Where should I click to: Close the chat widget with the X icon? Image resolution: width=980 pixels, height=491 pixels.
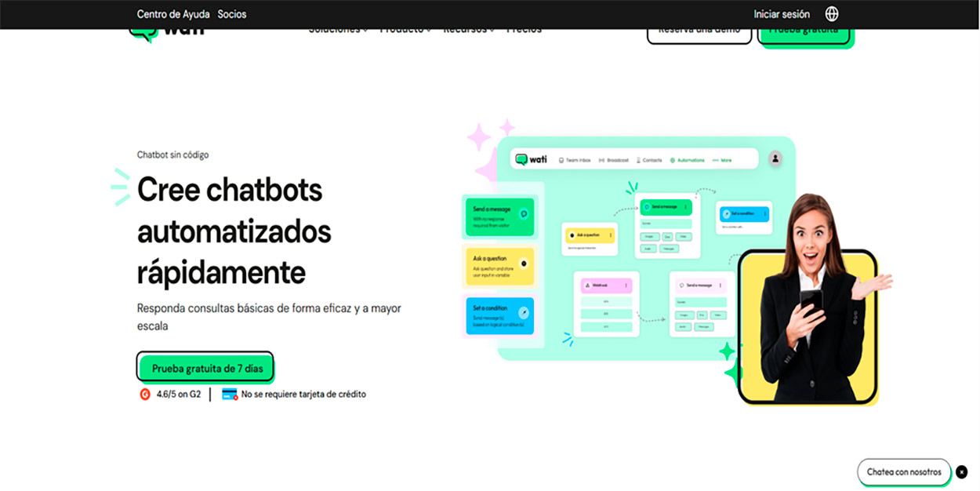pos(962,472)
